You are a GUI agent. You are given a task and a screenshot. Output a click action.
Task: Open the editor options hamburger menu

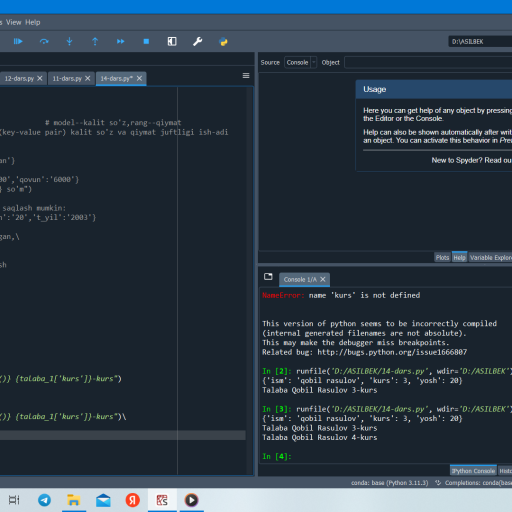click(246, 76)
